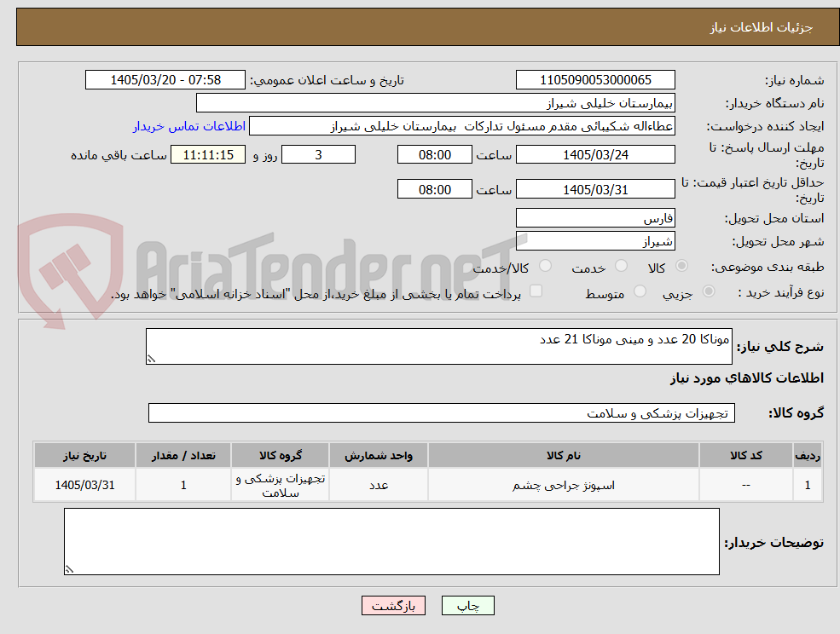
Task: Click the remaining days field showing 3
Action: click(x=318, y=155)
